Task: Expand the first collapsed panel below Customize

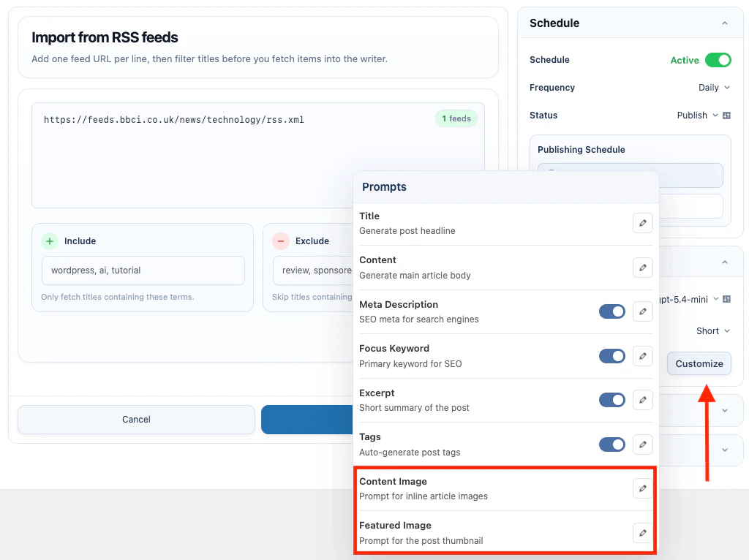Action: coord(725,411)
